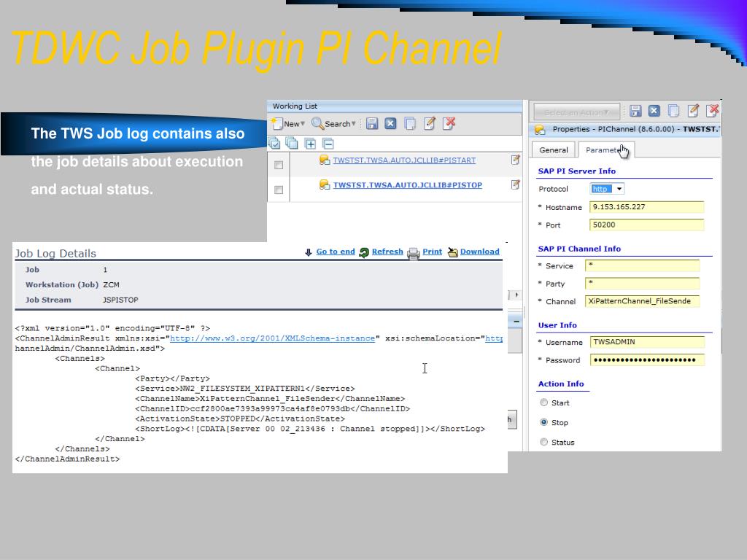Check the box for the PISTART job
Viewport: 747px width, 560px height.
pyautogui.click(x=279, y=165)
